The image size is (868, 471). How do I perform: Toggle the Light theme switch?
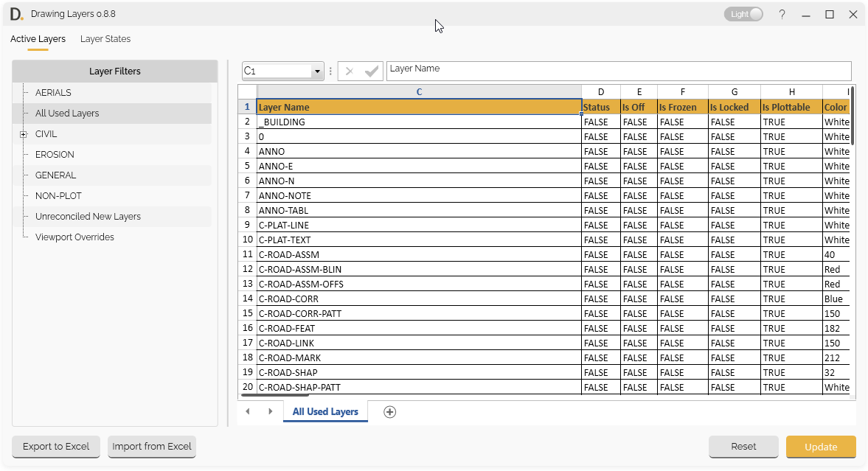click(x=743, y=14)
